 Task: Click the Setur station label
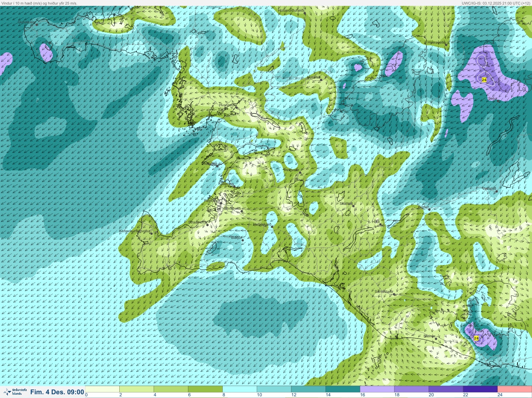click(x=493, y=98)
